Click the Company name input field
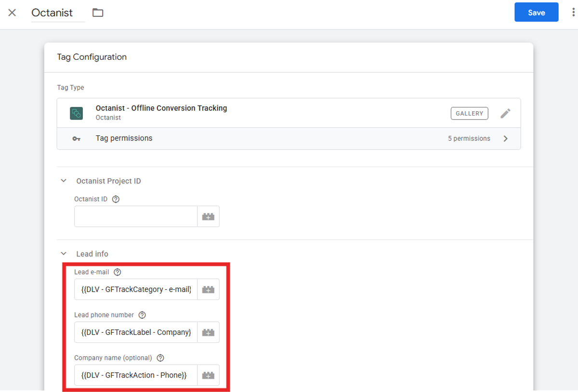 pos(136,375)
